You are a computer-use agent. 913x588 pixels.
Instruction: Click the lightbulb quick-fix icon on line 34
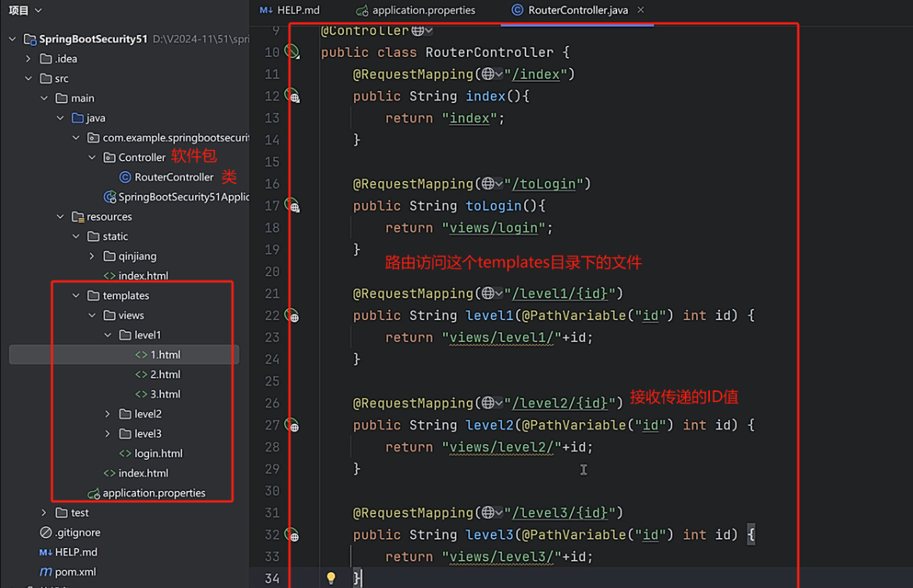(x=330, y=578)
